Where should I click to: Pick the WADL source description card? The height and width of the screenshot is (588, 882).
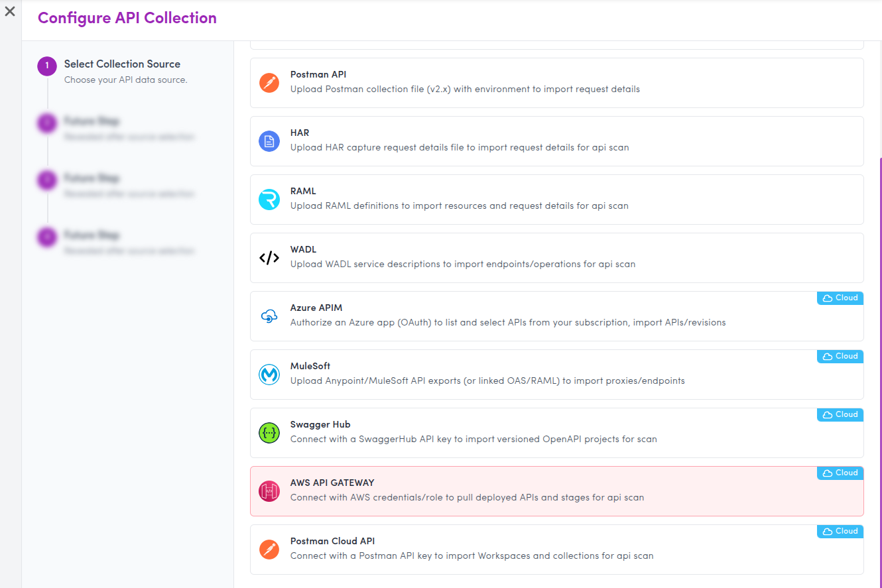point(462,265)
